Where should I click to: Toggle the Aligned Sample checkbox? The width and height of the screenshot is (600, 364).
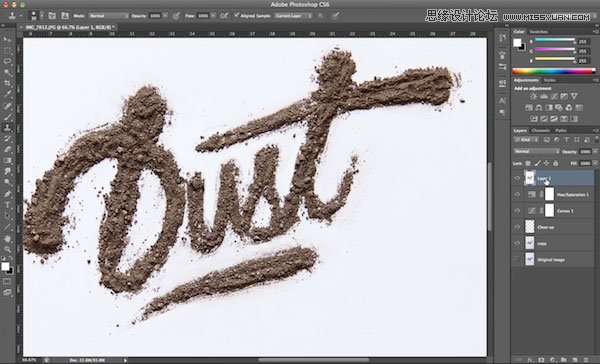237,15
